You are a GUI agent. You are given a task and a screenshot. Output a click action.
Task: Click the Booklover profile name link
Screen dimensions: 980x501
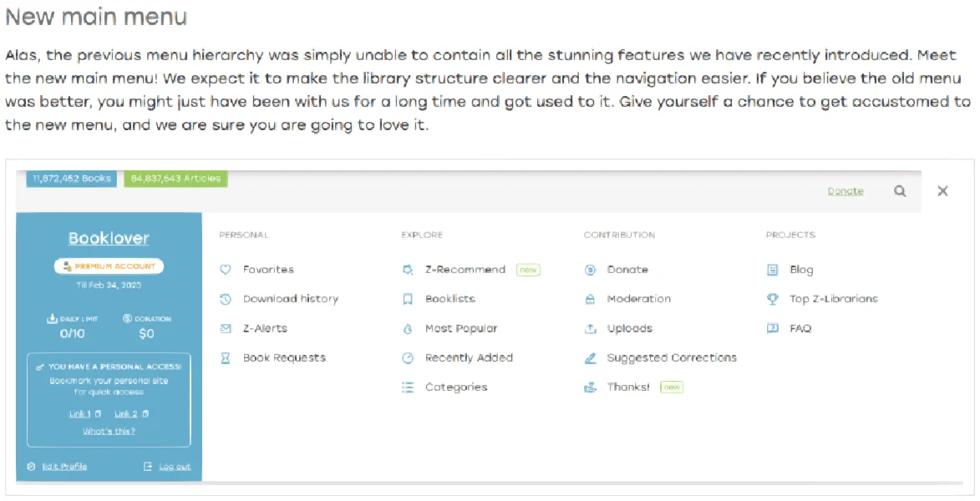109,238
